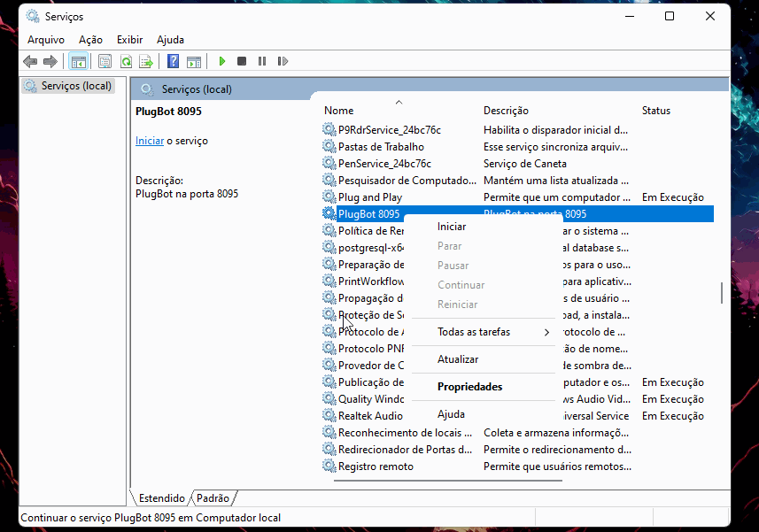Click the Serviços window title icon

pos(33,17)
